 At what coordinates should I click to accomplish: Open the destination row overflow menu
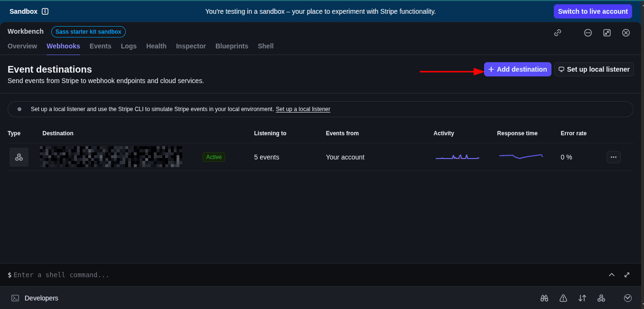[614, 157]
